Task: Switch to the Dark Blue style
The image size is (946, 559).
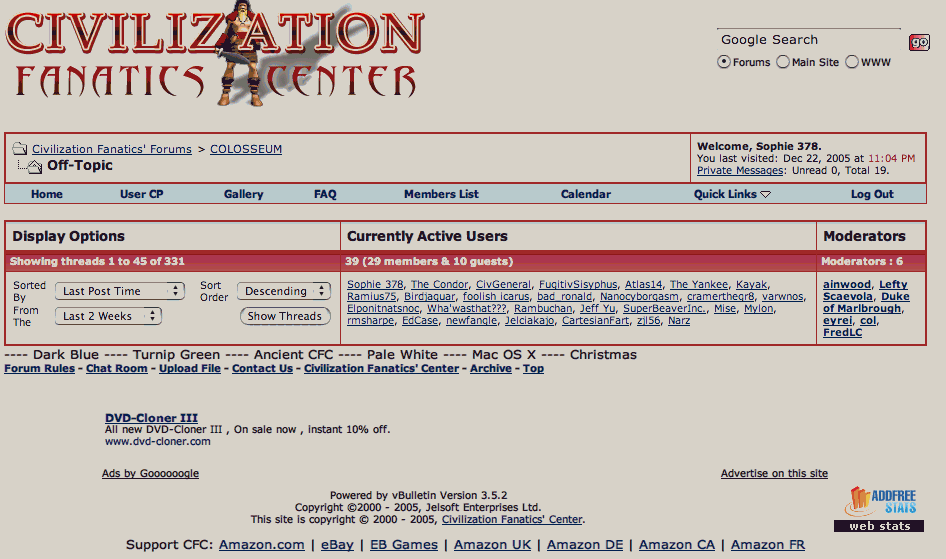Action: pyautogui.click(x=66, y=355)
